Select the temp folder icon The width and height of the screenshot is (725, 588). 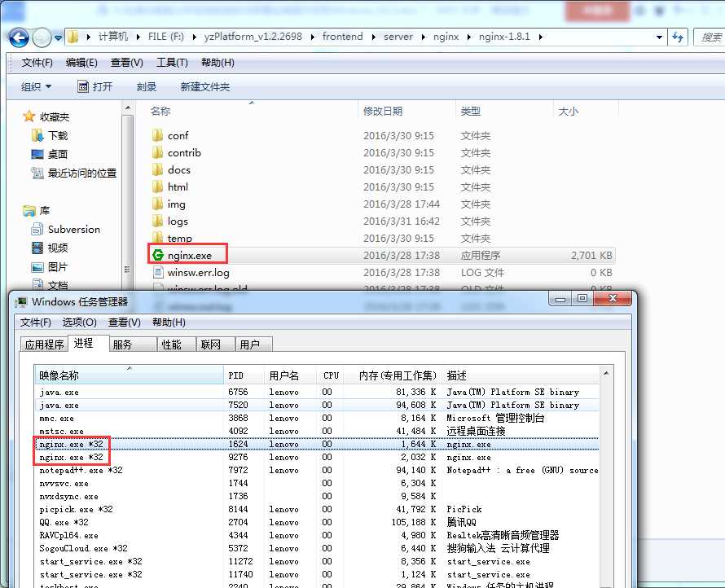158,238
